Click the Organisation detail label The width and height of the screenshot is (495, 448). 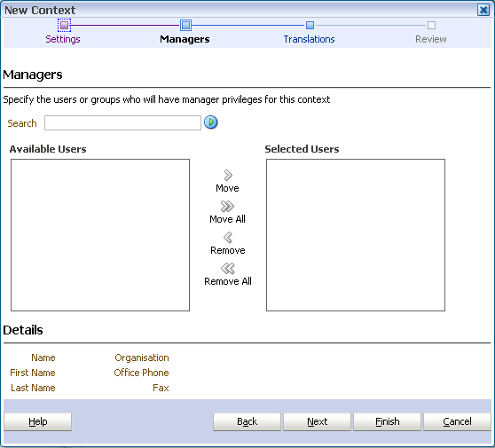(x=142, y=358)
